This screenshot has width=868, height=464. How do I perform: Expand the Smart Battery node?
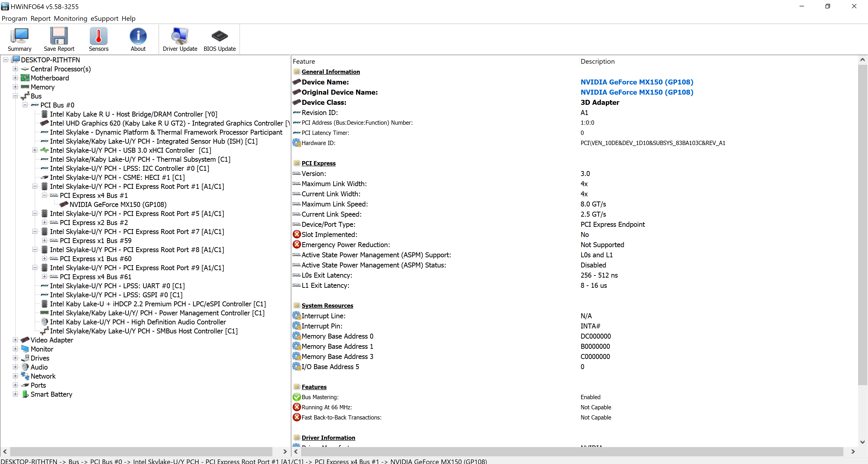(x=15, y=394)
